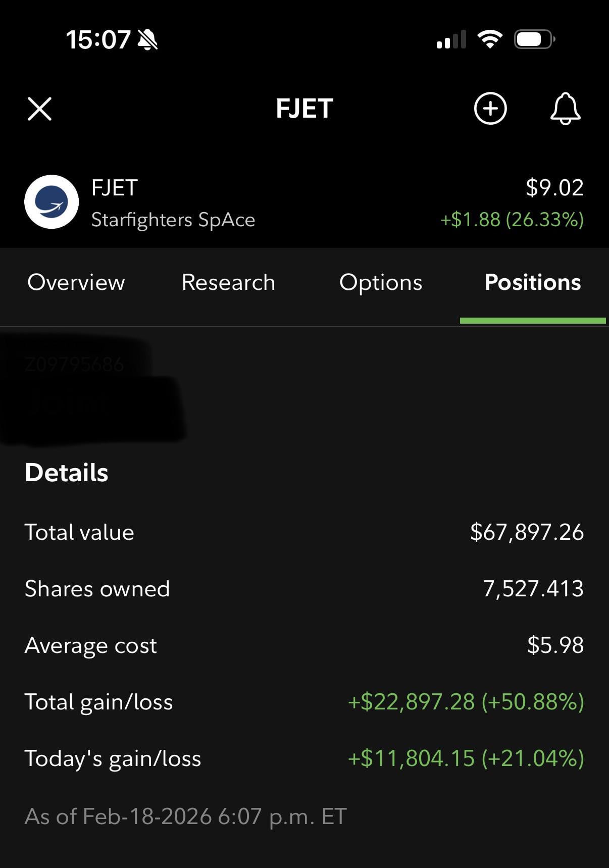Tap the Total value amount $67,897.26

pyautogui.click(x=527, y=532)
